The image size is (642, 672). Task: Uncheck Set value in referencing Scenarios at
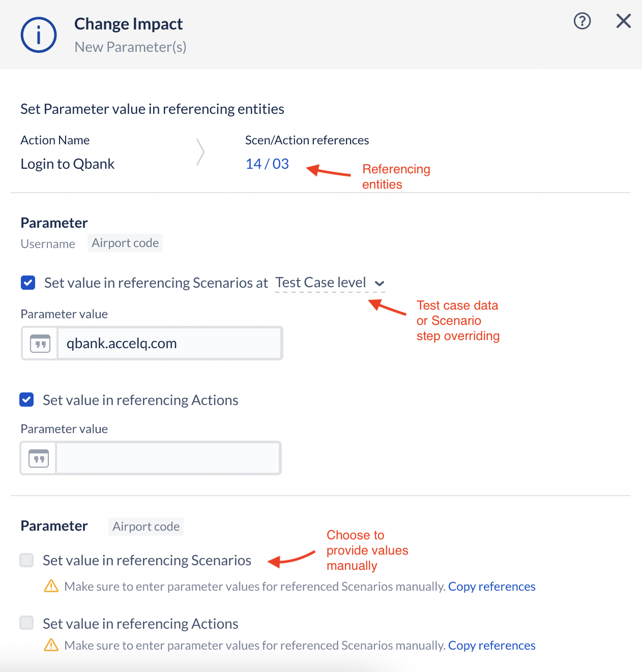point(28,283)
